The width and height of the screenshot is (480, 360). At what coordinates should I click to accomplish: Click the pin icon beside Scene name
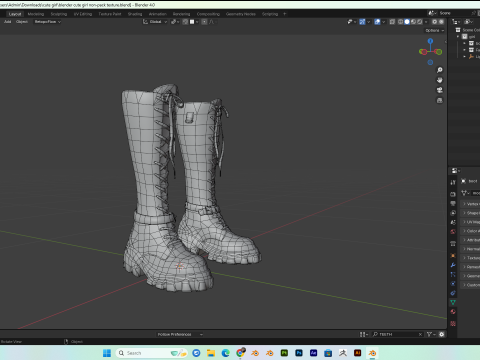coord(473,13)
